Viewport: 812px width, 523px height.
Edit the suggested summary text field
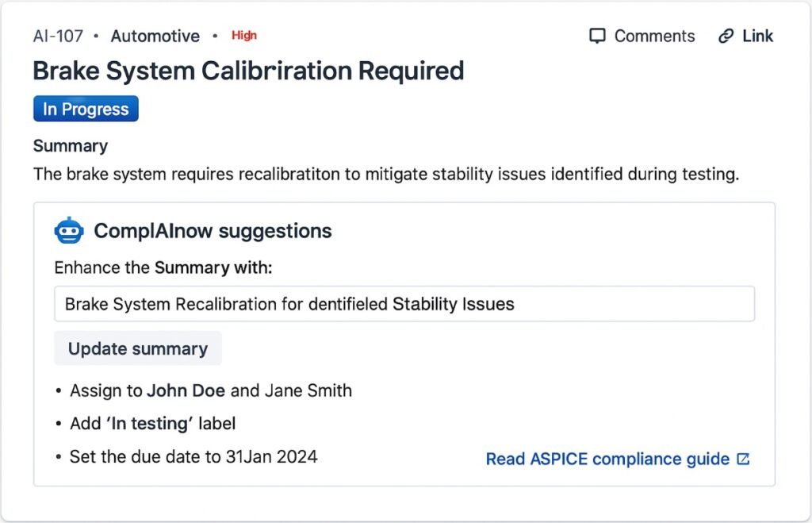point(404,303)
